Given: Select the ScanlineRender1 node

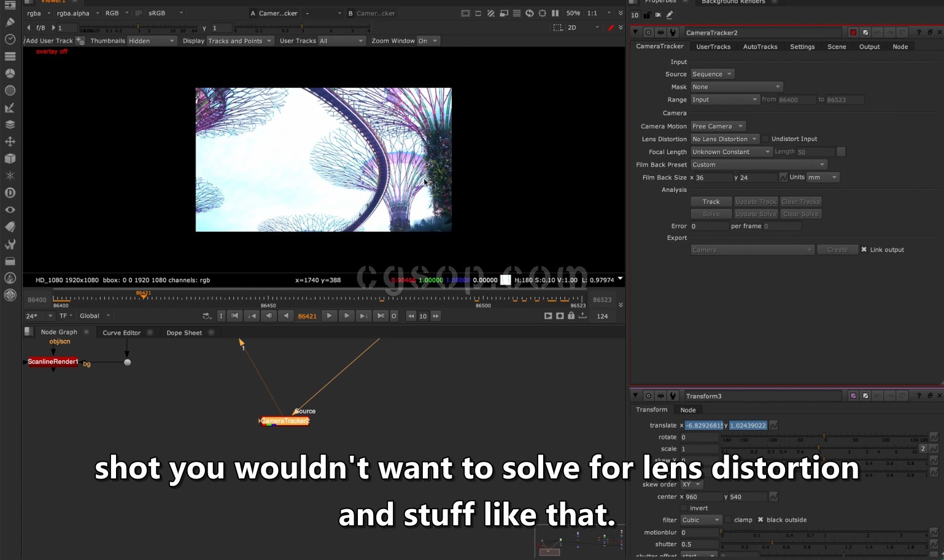Looking at the screenshot, I should point(53,362).
